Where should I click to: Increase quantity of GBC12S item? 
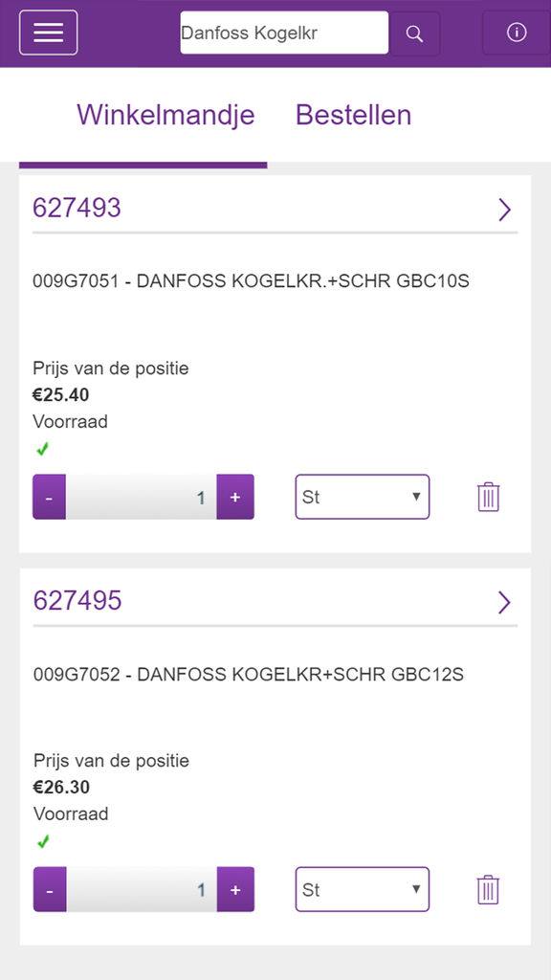[x=235, y=889]
